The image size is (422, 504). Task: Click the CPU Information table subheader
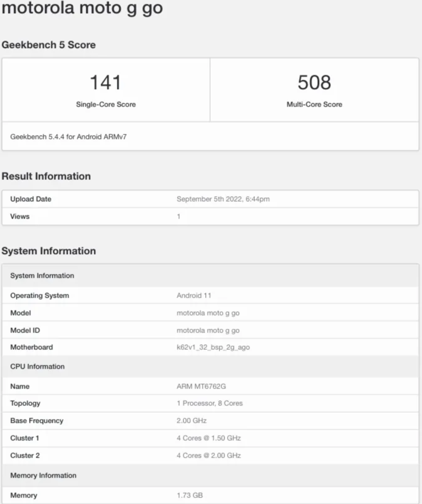point(37,367)
